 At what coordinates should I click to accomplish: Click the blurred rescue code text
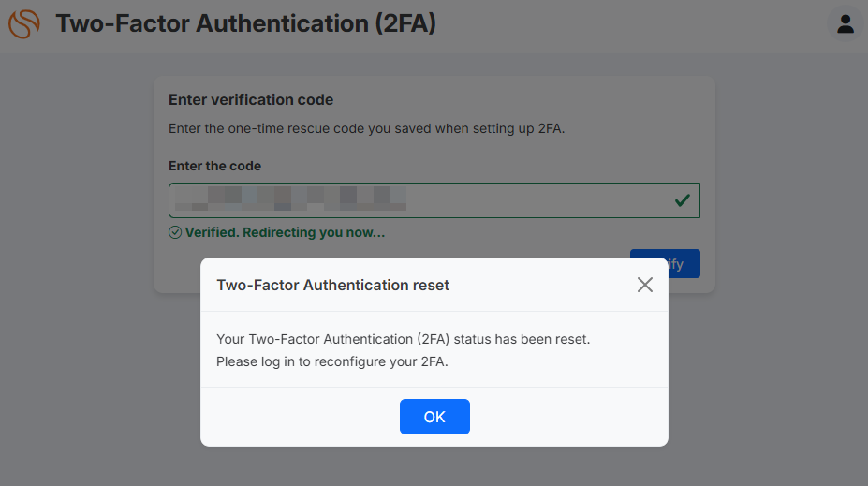click(x=290, y=199)
